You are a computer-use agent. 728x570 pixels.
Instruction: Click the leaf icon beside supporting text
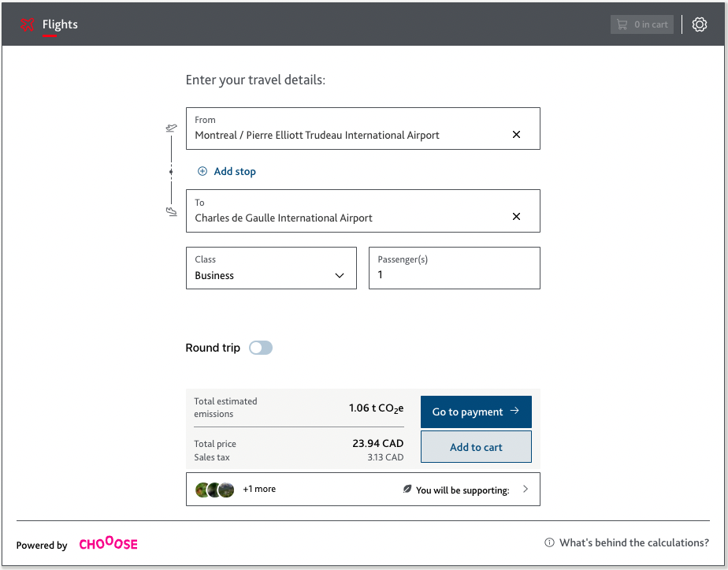pos(407,490)
